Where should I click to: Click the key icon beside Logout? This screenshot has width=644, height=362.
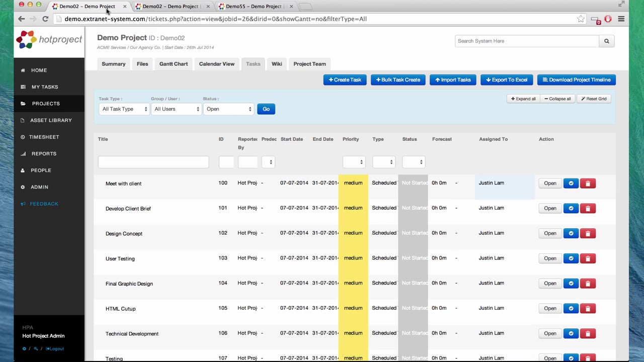click(36, 348)
